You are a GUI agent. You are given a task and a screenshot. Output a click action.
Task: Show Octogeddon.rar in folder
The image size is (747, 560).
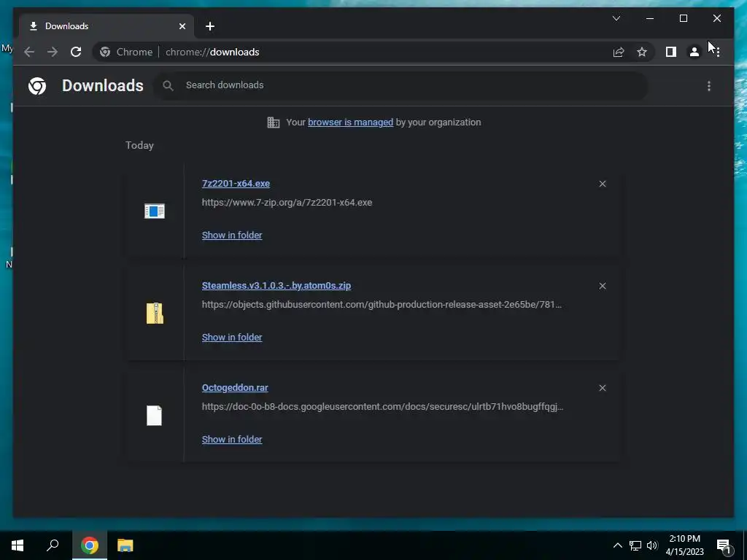click(x=232, y=440)
